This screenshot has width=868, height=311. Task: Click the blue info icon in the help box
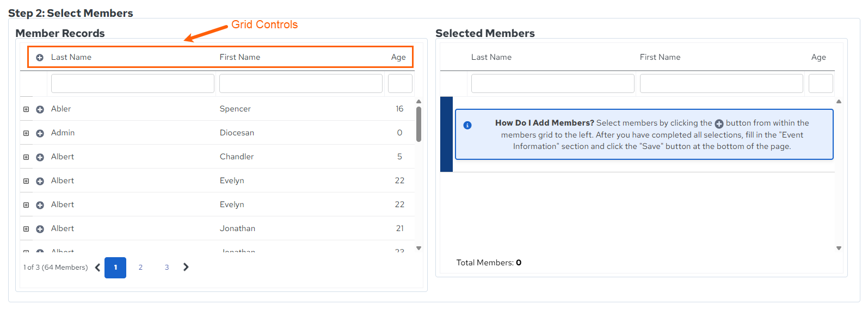pos(467,125)
